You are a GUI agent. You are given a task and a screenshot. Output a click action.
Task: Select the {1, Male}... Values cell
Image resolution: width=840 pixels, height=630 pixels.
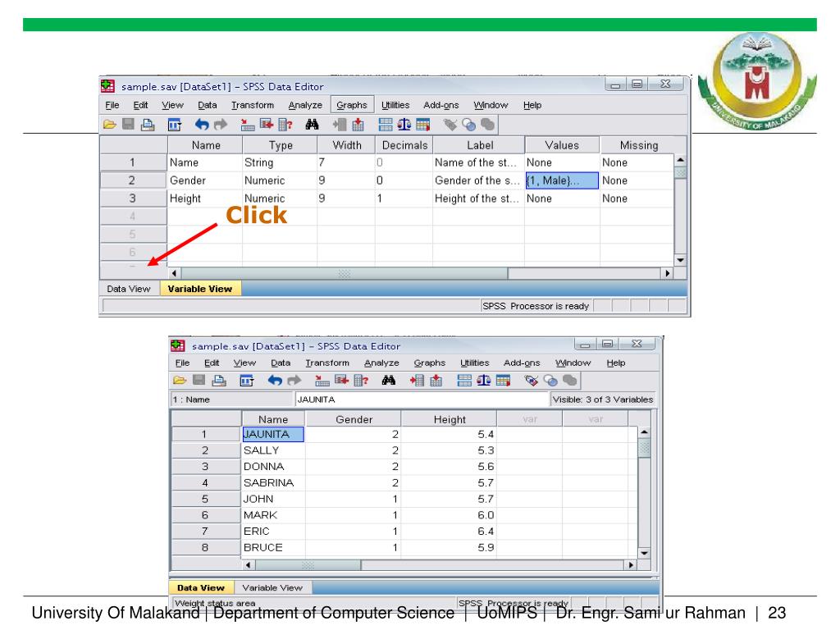coord(561,180)
